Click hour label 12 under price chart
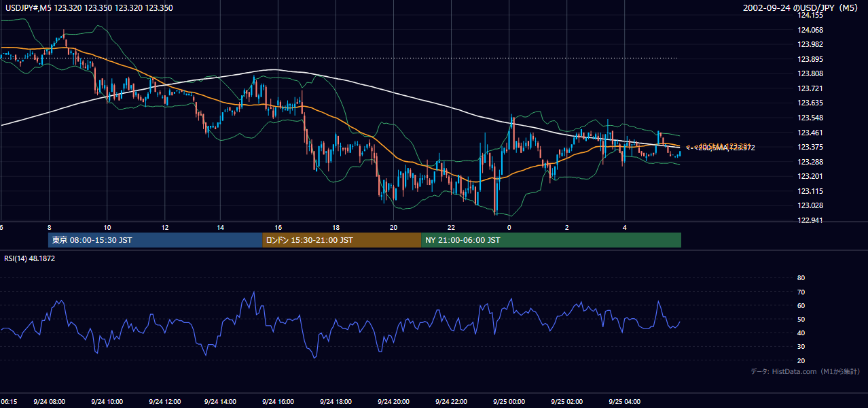This screenshot has height=408, width=868. 164,227
